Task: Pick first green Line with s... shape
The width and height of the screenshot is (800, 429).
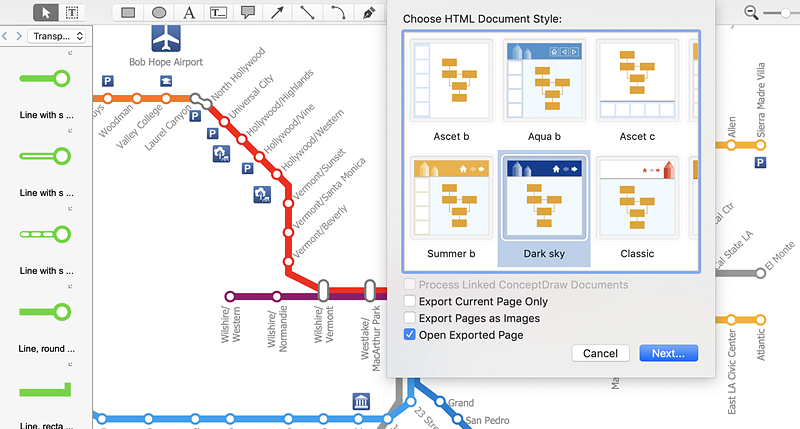Action: click(x=45, y=79)
